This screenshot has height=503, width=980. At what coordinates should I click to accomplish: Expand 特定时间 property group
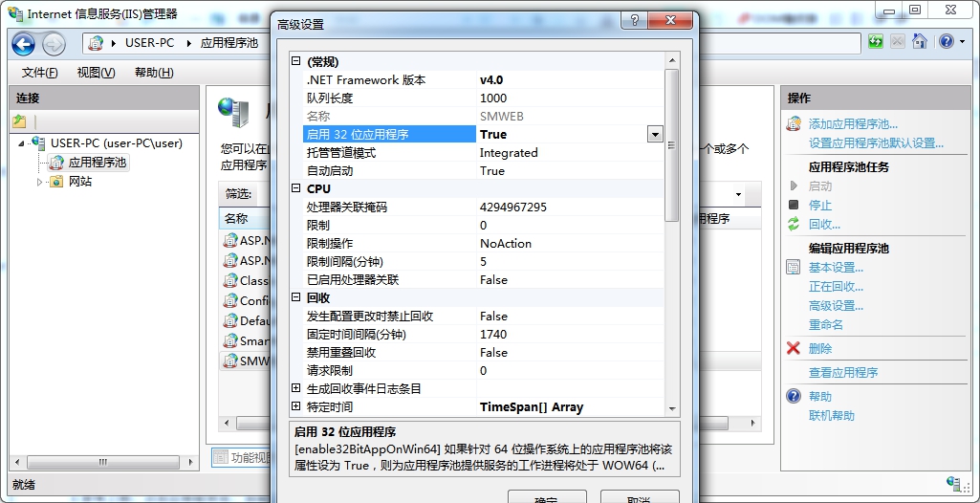[296, 406]
